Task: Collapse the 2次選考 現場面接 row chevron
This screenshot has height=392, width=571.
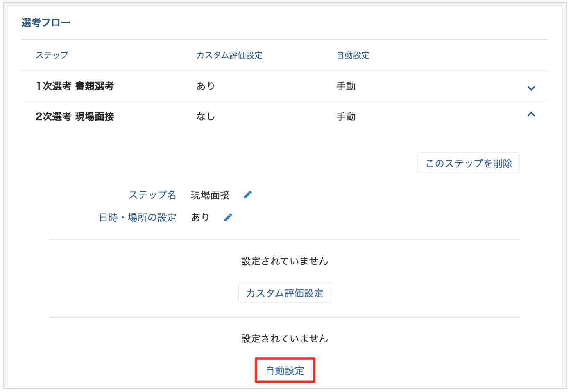Action: (531, 115)
